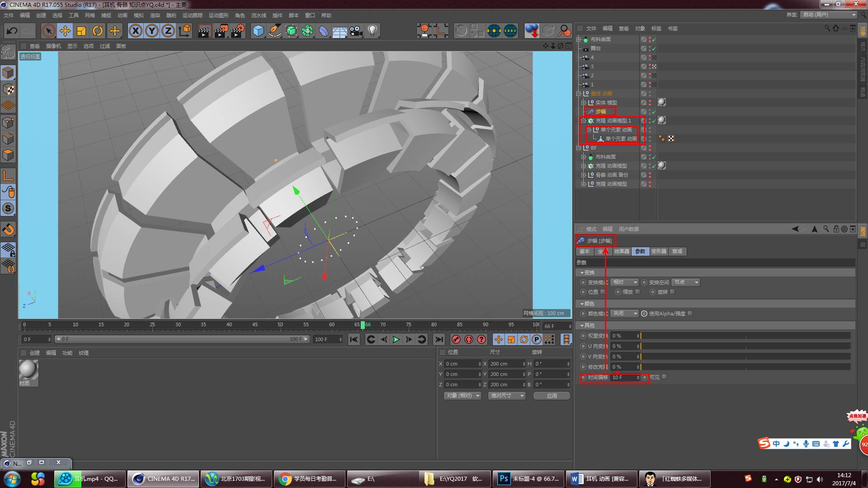Enable the 位置 checkbox
This screenshot has height=488, width=868.
pos(603,292)
